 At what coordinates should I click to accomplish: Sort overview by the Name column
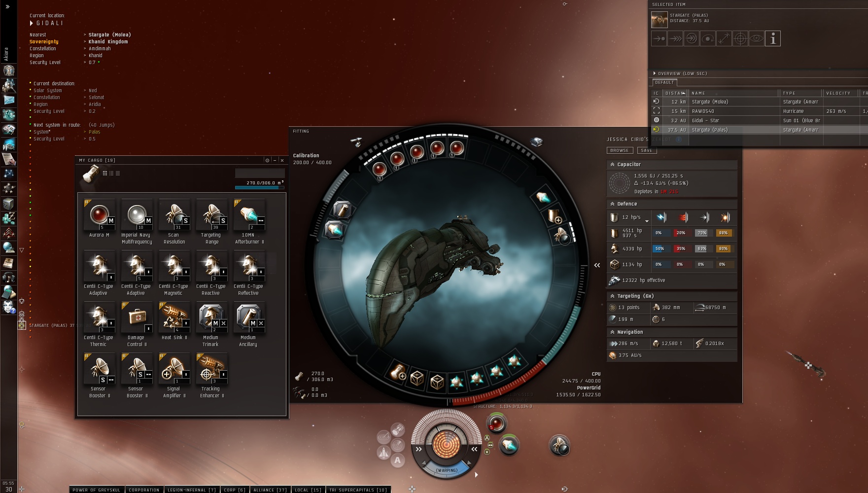tap(734, 93)
